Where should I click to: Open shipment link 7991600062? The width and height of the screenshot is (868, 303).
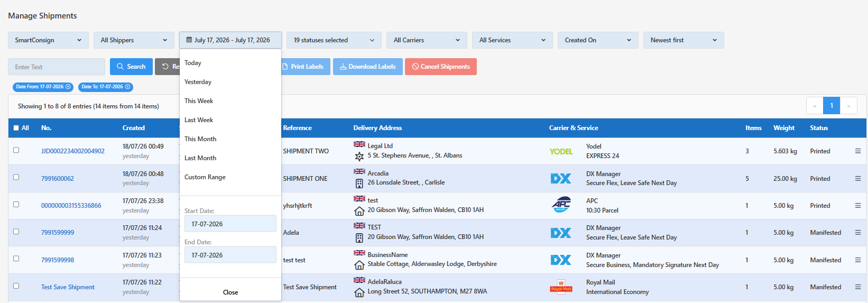tap(58, 179)
